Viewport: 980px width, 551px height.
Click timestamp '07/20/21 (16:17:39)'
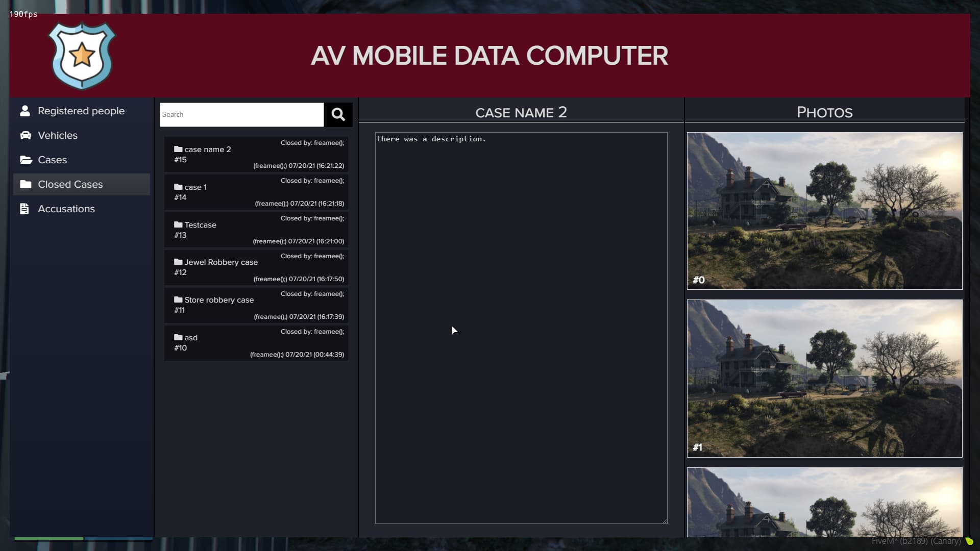tap(317, 317)
